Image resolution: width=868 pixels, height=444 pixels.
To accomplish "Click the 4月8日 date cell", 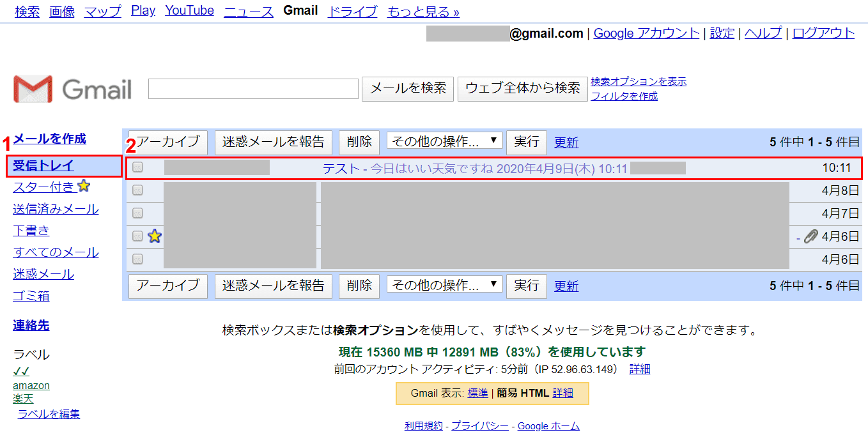I will [x=841, y=190].
